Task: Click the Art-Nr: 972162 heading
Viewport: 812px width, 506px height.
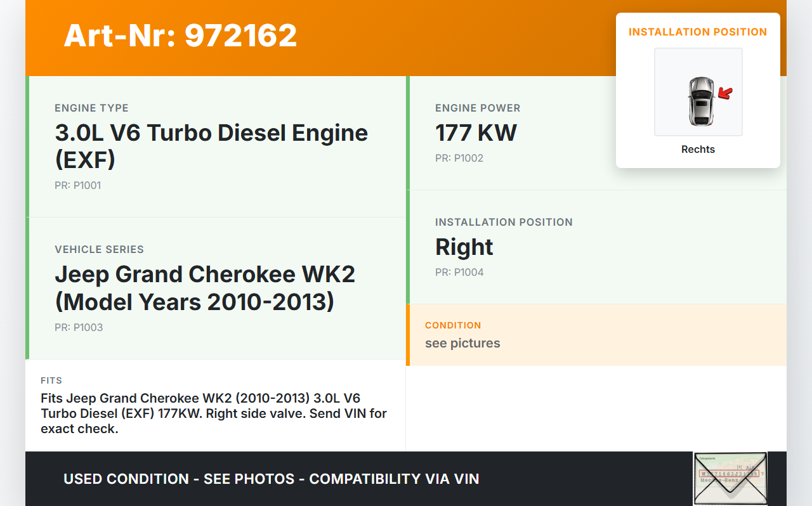Action: coord(180,36)
